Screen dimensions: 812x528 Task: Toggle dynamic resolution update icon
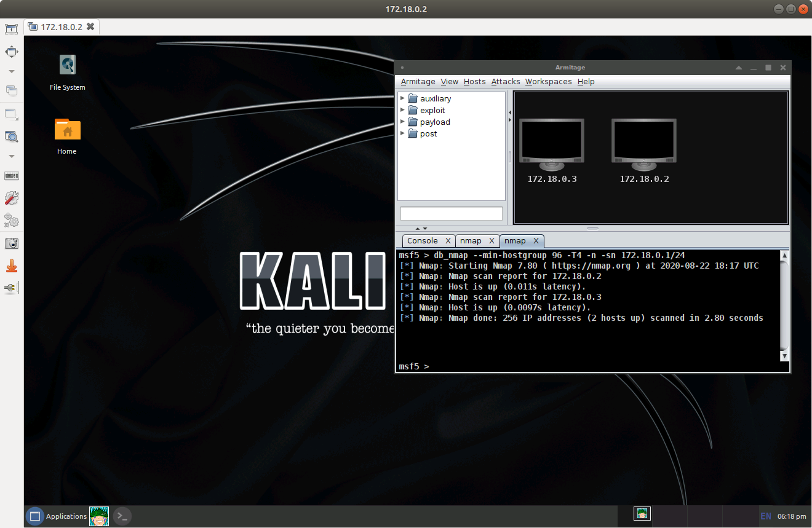11,114
